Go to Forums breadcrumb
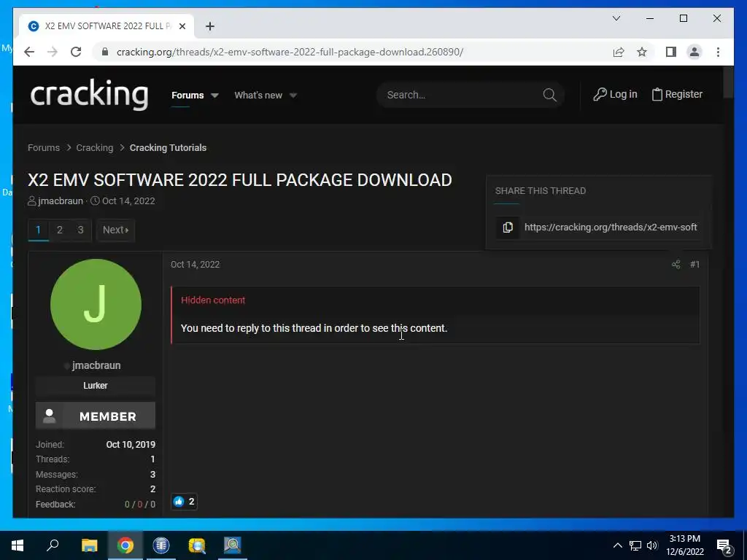Screen dimensions: 747x560 coord(44,147)
